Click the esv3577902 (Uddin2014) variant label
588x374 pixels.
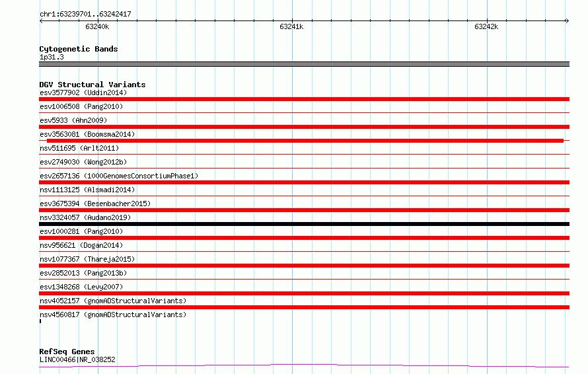point(83,93)
